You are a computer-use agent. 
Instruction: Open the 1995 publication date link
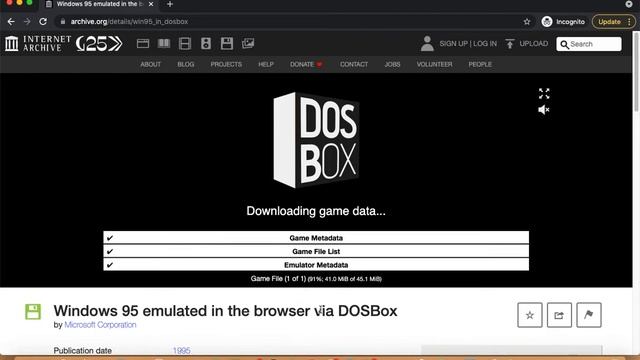pos(181,351)
